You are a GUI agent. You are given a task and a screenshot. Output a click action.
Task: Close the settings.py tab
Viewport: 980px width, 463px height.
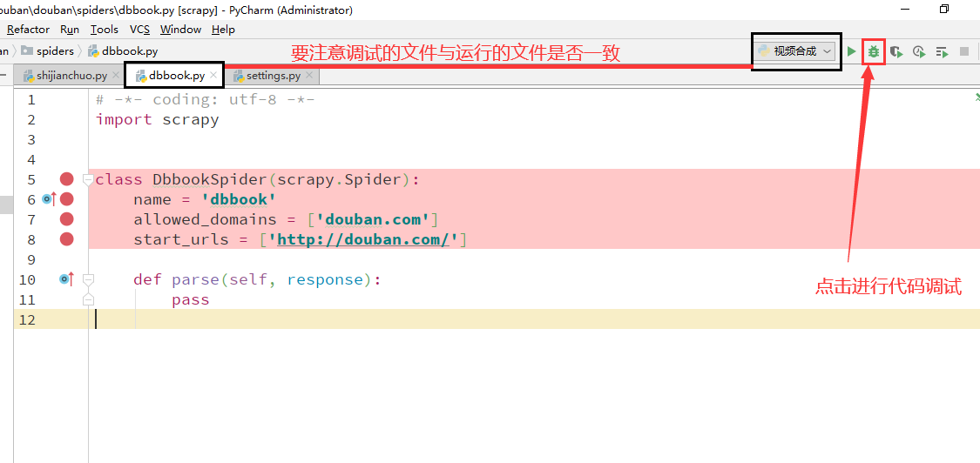(x=309, y=76)
